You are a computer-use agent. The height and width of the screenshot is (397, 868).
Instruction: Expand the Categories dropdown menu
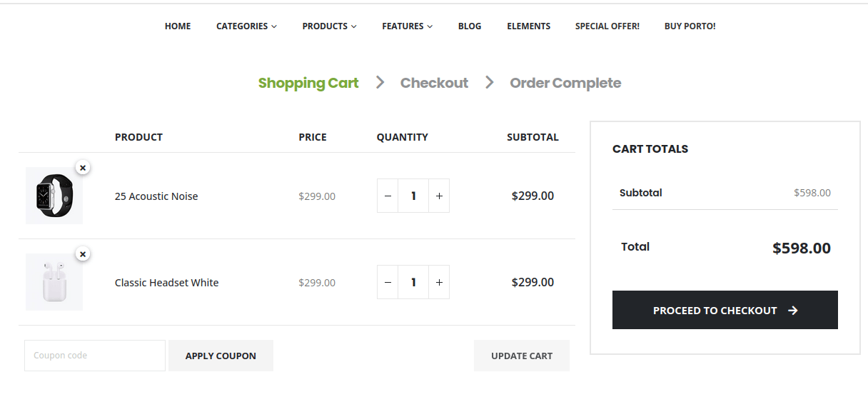coord(246,26)
